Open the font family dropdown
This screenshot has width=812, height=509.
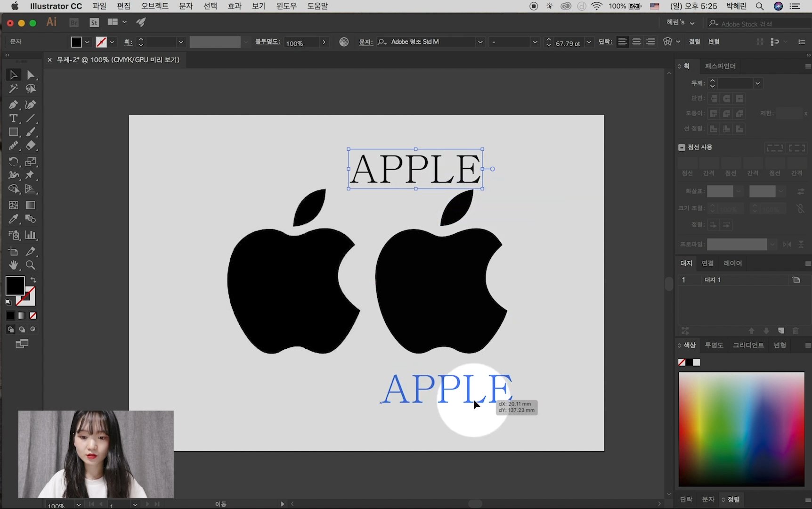coord(480,42)
